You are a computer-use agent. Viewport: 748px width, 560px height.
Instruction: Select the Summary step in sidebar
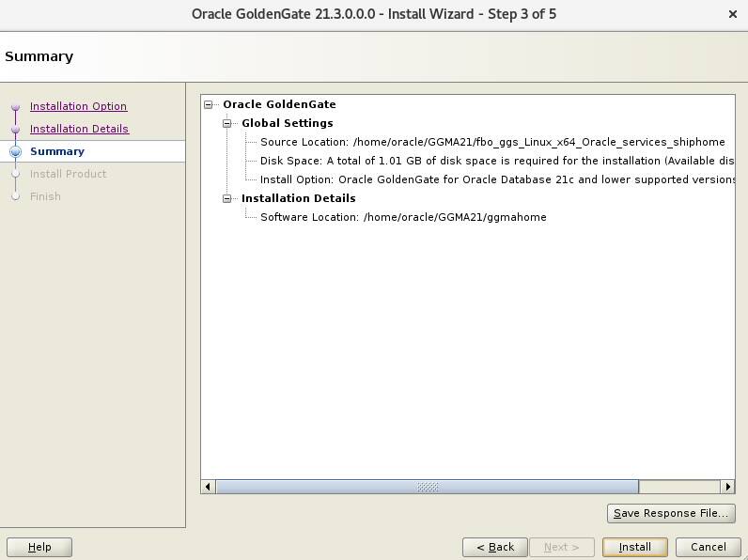57,151
